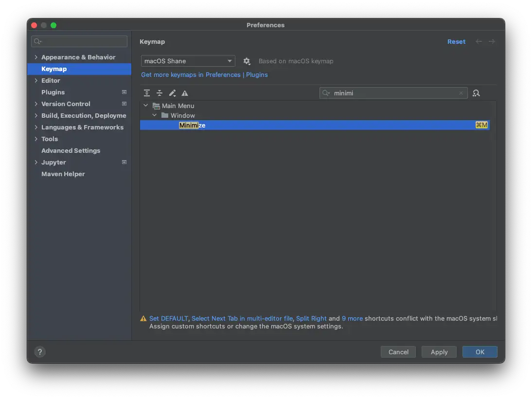
Task: Show conflicts with the warning triangle icon
Action: [185, 93]
